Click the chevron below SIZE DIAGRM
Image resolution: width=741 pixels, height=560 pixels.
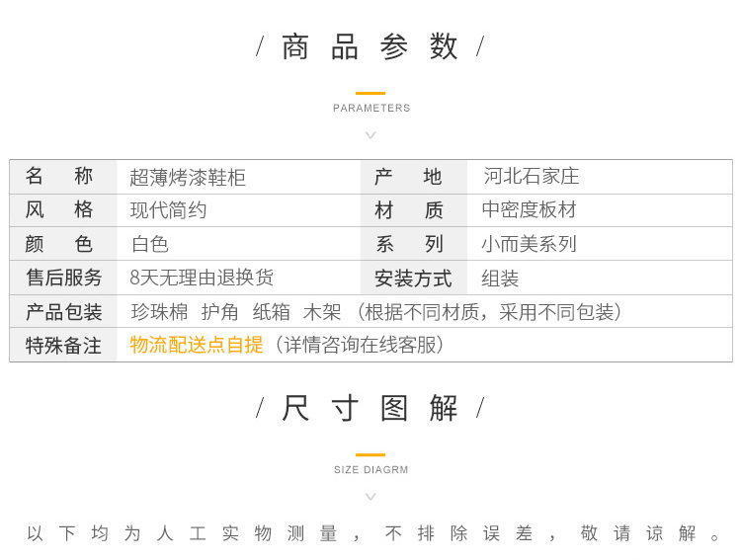point(370,496)
